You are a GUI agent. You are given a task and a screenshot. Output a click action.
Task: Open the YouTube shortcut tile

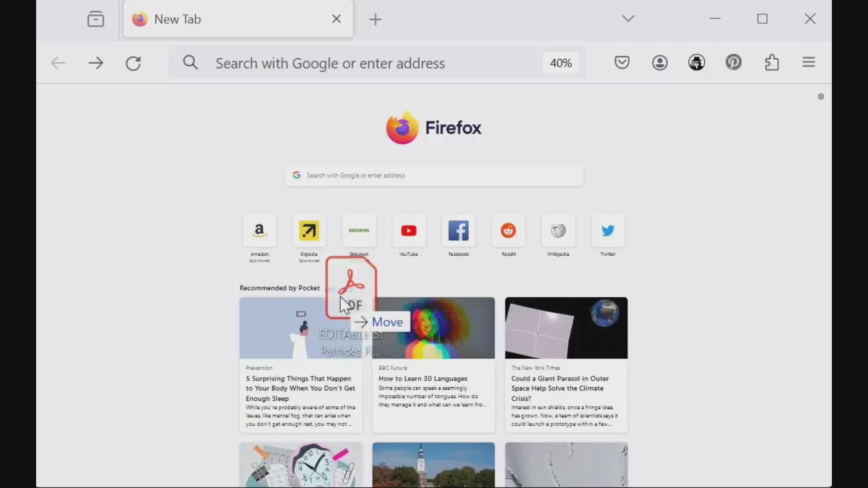pos(409,231)
